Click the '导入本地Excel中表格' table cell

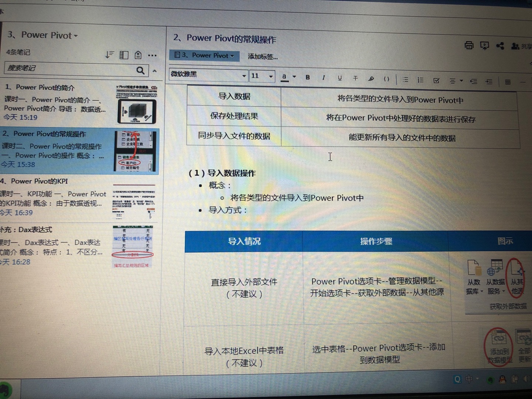[x=244, y=357]
